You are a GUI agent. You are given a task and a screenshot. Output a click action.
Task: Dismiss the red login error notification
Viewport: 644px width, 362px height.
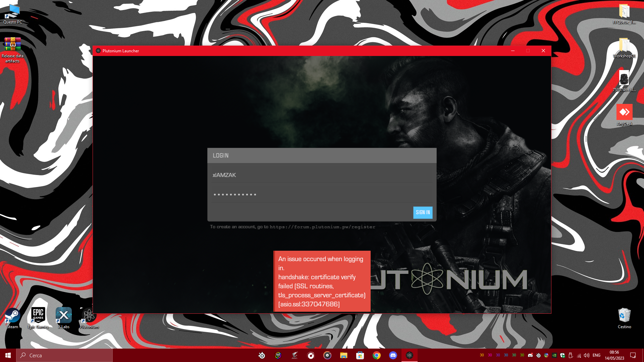point(322,281)
